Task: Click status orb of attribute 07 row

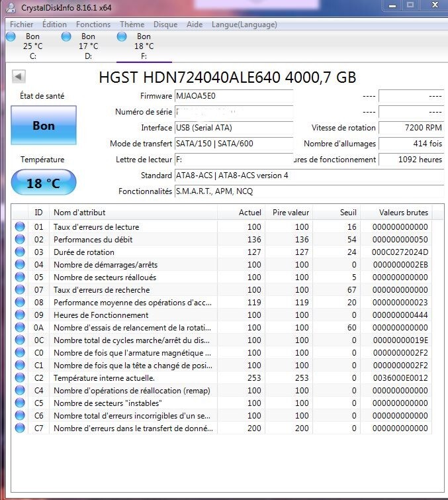Action: (20, 289)
